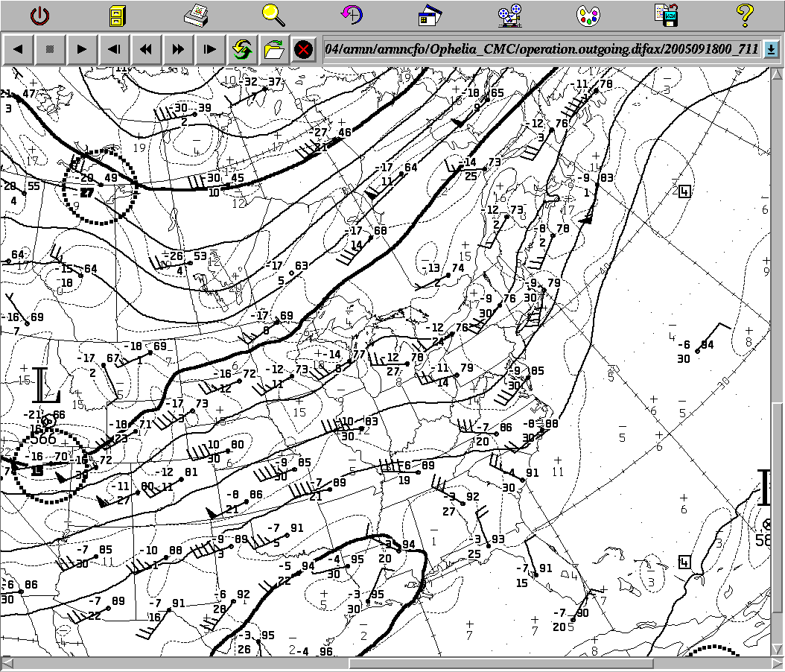The height and width of the screenshot is (672, 785).
Task: Play animation forward with right arrow
Action: tap(83, 50)
